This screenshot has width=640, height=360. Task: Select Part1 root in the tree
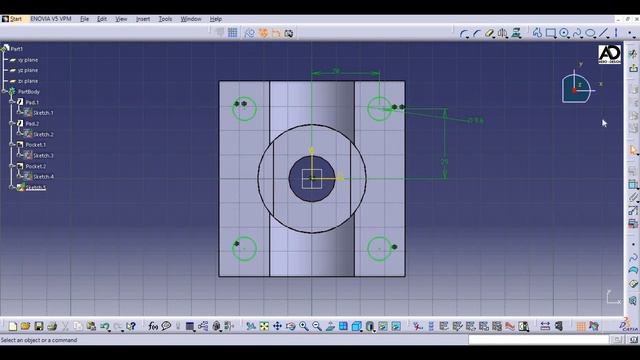click(16, 49)
